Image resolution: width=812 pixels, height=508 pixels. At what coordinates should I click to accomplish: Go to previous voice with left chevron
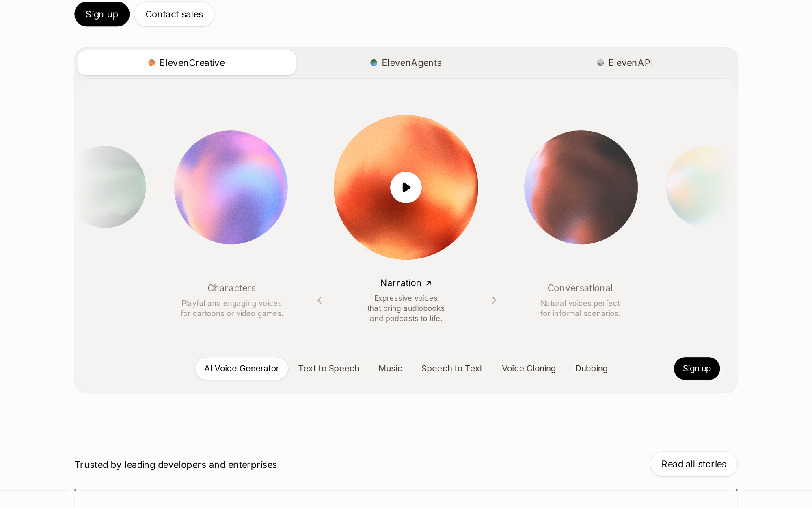click(x=320, y=300)
